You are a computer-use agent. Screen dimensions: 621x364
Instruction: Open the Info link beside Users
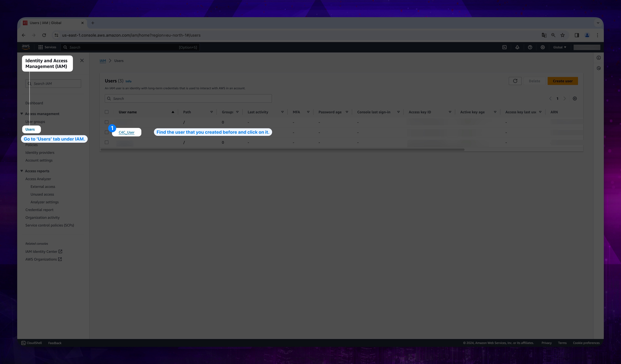128,81
